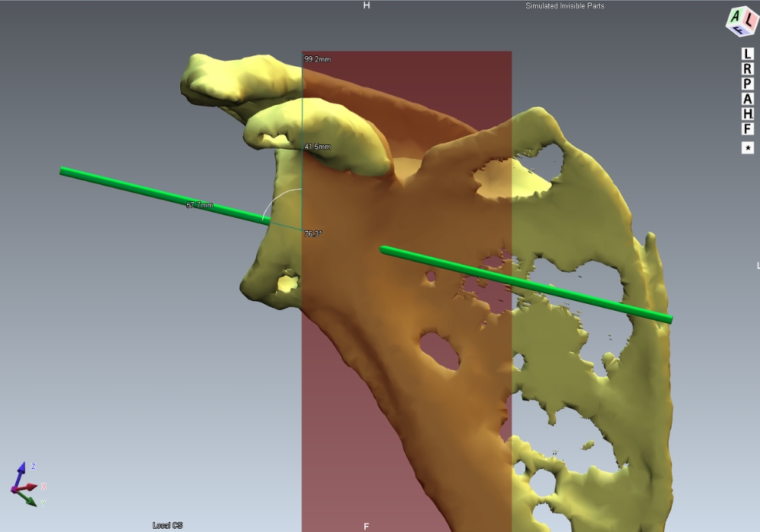Click the H orientation marker at top center of the viewport
This screenshot has width=760, height=532.
pos(366,5)
